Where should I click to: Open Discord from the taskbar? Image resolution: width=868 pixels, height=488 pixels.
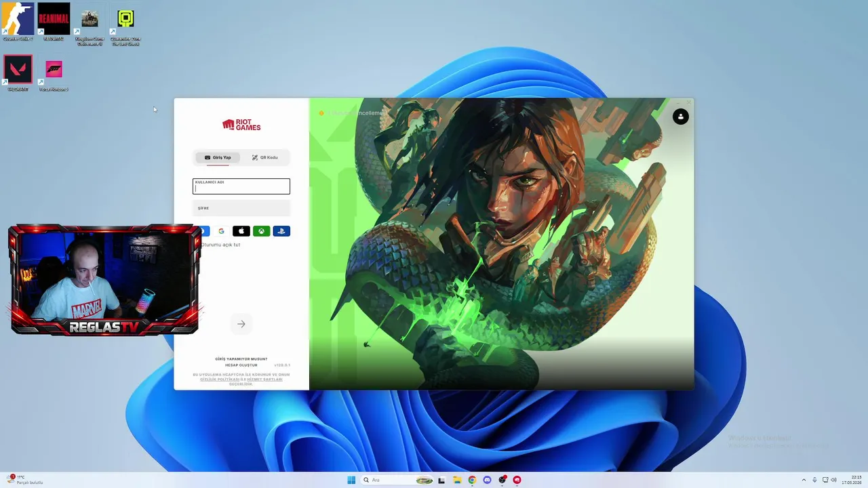[487, 480]
